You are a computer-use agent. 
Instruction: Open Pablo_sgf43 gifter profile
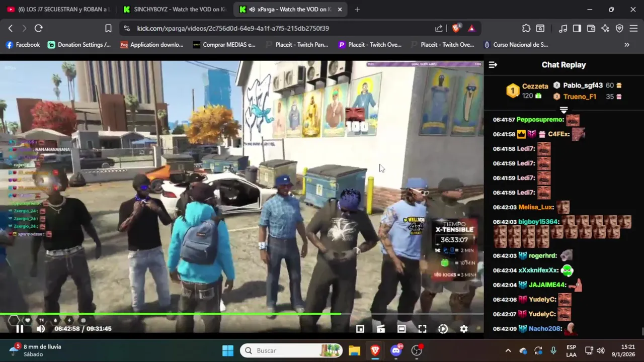pyautogui.click(x=583, y=85)
